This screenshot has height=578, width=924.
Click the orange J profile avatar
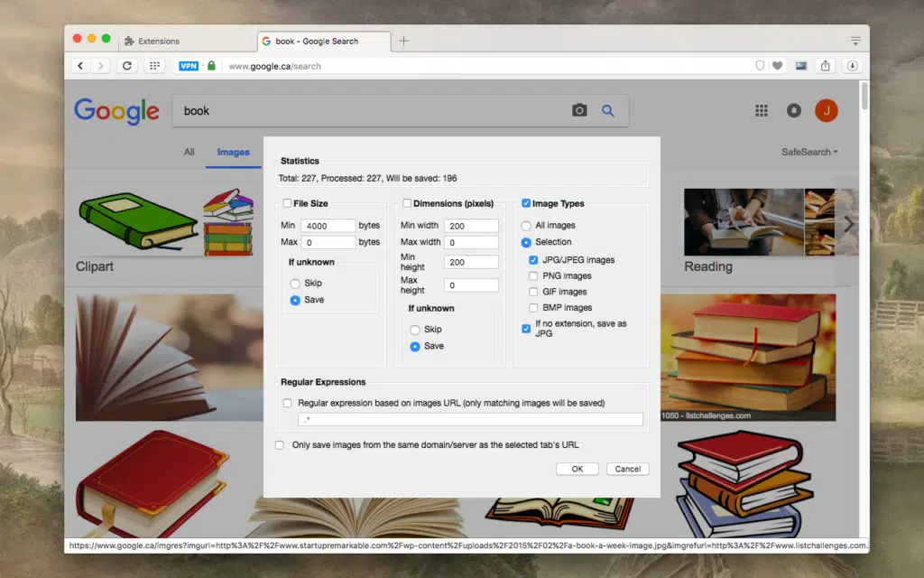click(827, 109)
